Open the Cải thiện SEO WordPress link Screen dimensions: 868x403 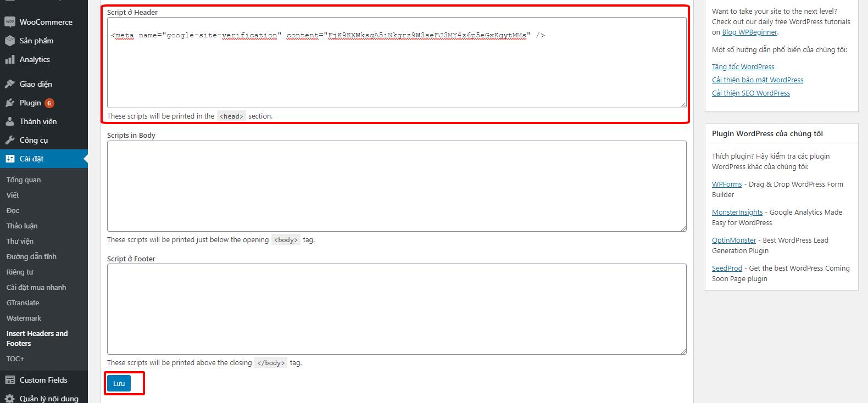click(751, 93)
